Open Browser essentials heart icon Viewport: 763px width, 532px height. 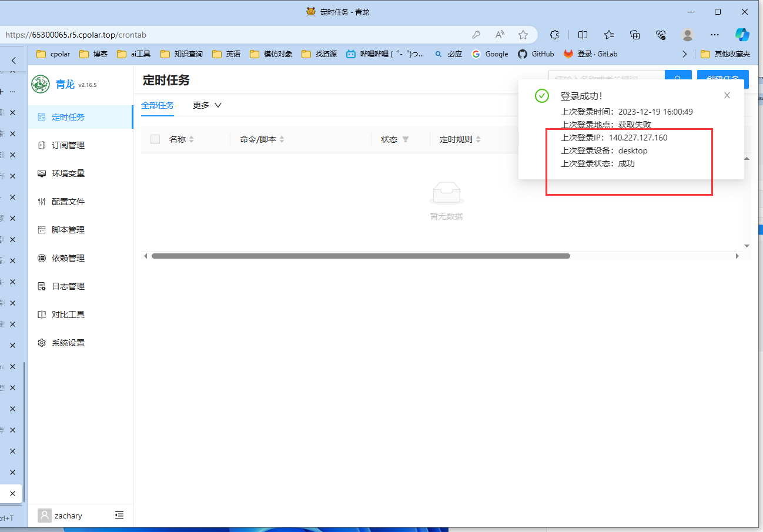[x=661, y=35]
